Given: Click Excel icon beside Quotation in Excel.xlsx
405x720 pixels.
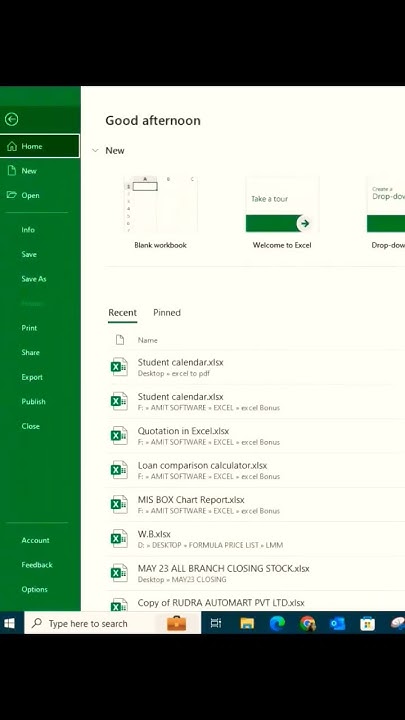Looking at the screenshot, I should pos(119,436).
